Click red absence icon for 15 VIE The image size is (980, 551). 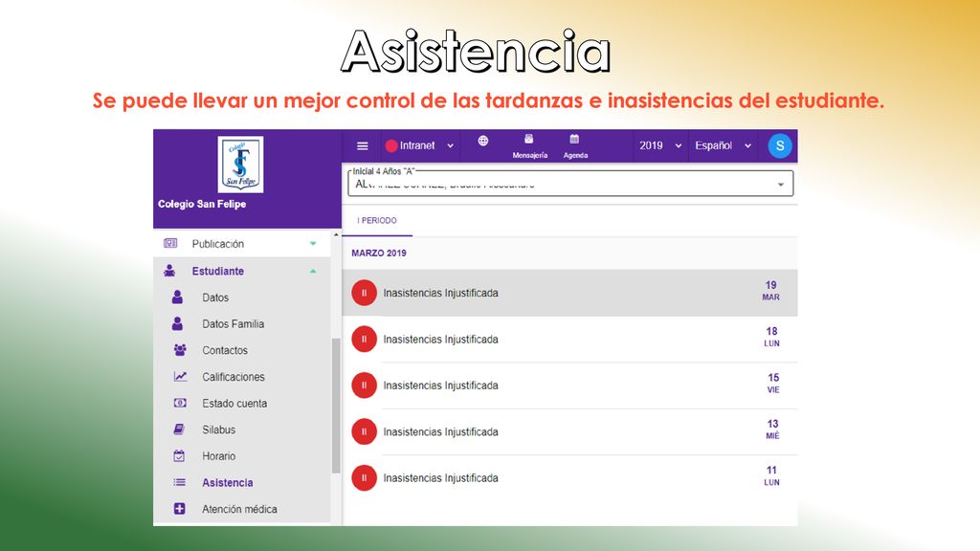point(364,386)
